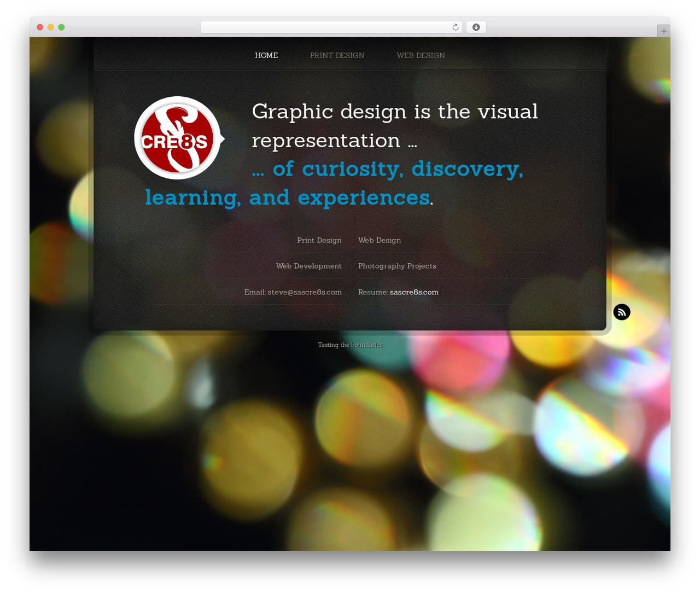Close the browser window with red button

click(x=40, y=27)
